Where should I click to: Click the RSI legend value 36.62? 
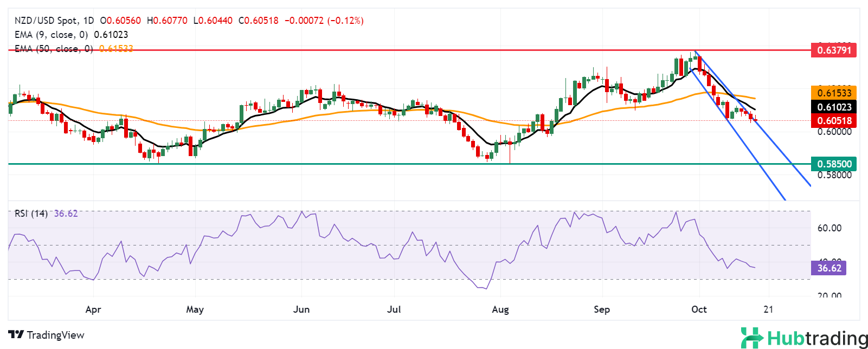point(66,214)
